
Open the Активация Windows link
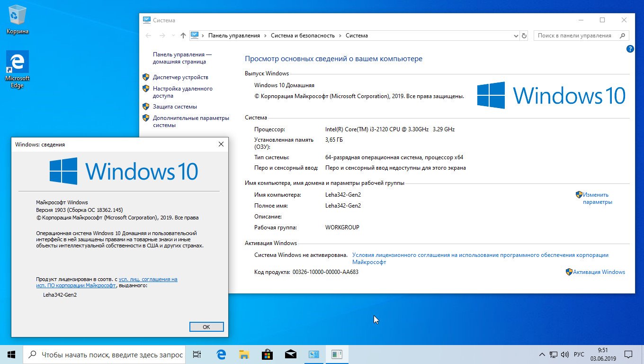[x=599, y=272]
